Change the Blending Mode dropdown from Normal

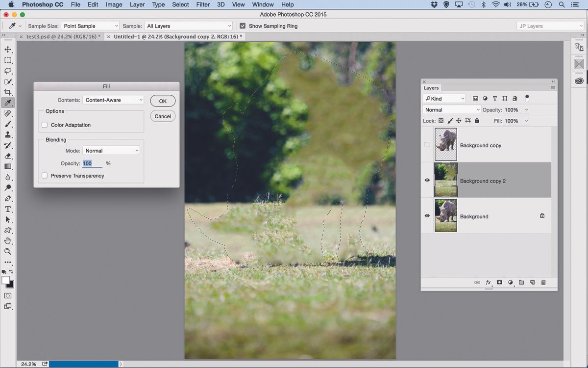click(x=111, y=150)
